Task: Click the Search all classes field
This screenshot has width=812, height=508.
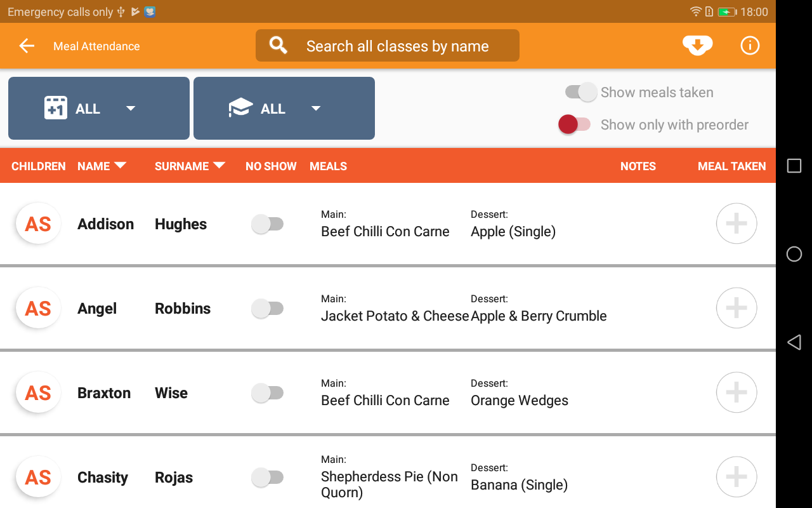Action: 388,46
